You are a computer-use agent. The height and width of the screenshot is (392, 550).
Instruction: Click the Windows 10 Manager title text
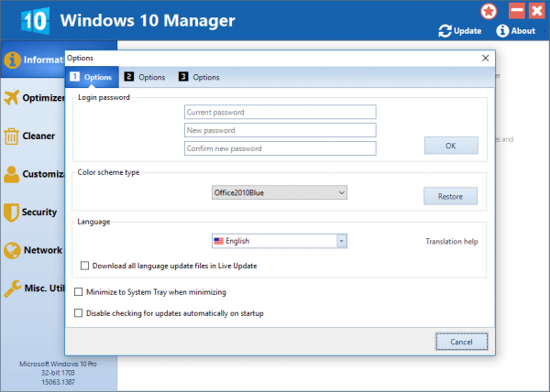pos(148,20)
